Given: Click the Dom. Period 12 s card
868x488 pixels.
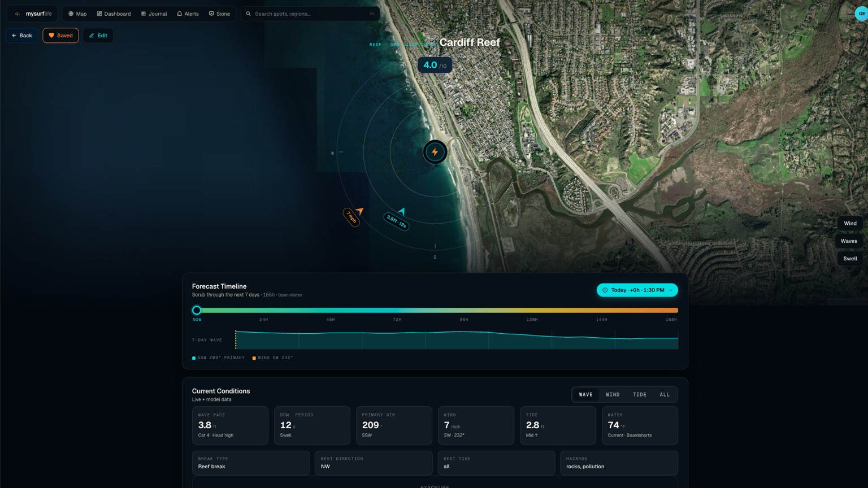Looking at the screenshot, I should click(x=312, y=425).
